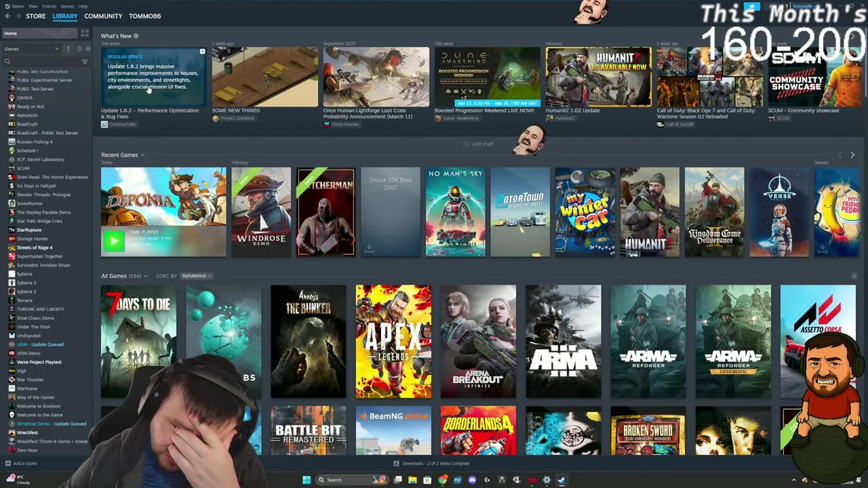868x488 pixels.
Task: Open Apex Legends game cover
Action: [393, 341]
